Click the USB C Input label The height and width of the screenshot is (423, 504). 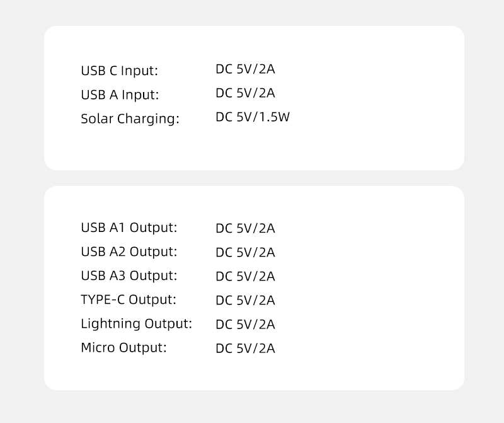point(119,71)
